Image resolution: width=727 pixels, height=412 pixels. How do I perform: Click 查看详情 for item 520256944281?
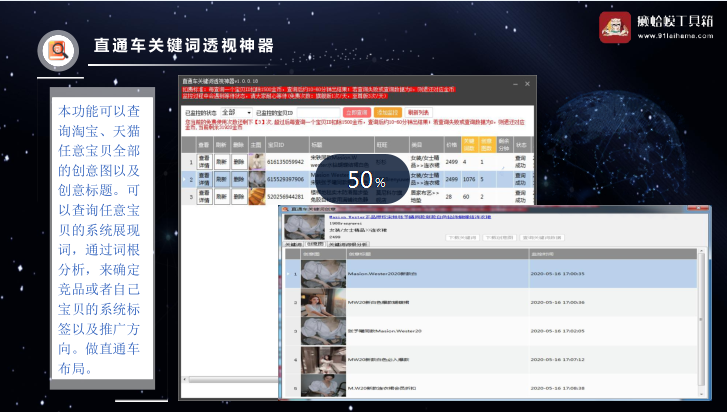click(204, 196)
